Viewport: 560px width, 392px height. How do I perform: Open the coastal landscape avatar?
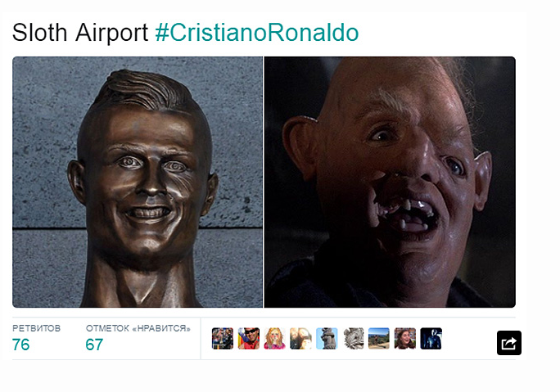click(379, 338)
